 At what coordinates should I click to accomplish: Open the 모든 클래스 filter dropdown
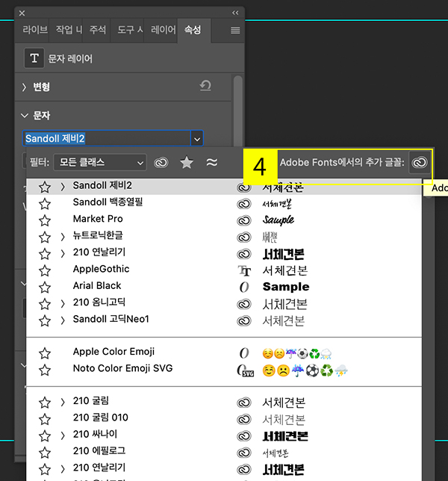point(100,162)
